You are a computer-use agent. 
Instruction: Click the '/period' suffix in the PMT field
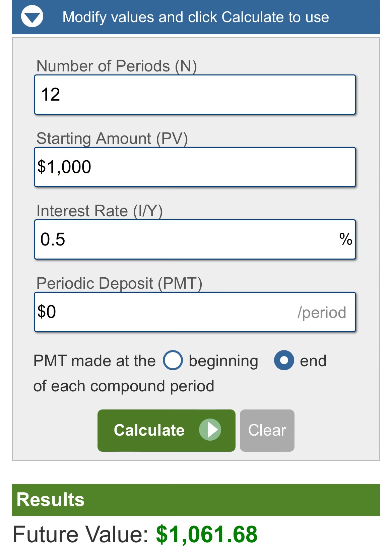click(x=322, y=313)
